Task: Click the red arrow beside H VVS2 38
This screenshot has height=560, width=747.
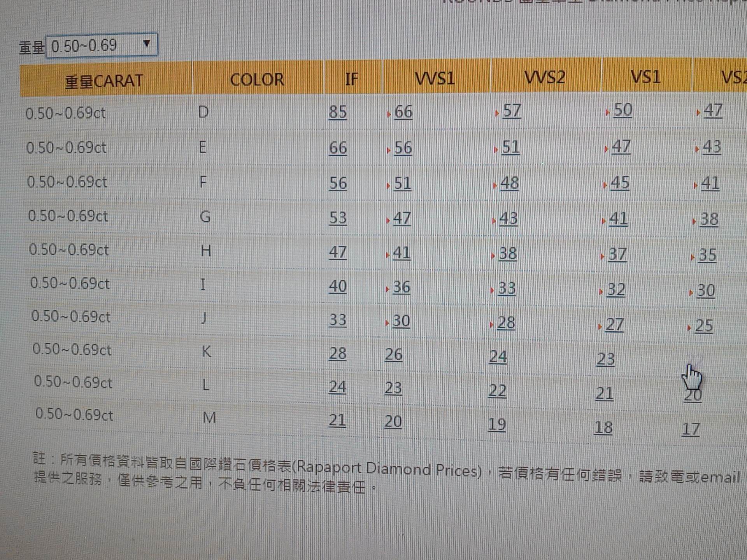Action: pos(493,256)
